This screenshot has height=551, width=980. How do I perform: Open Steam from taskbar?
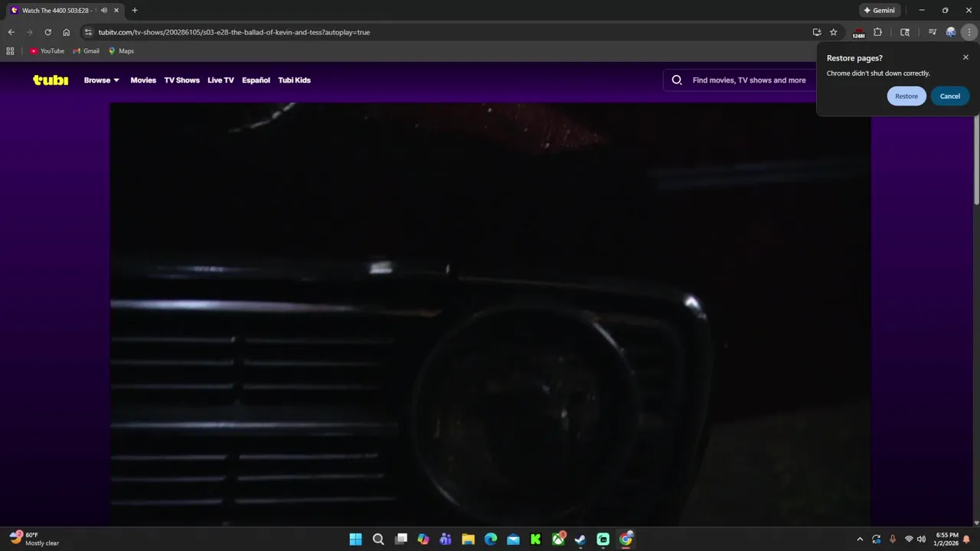(x=580, y=540)
